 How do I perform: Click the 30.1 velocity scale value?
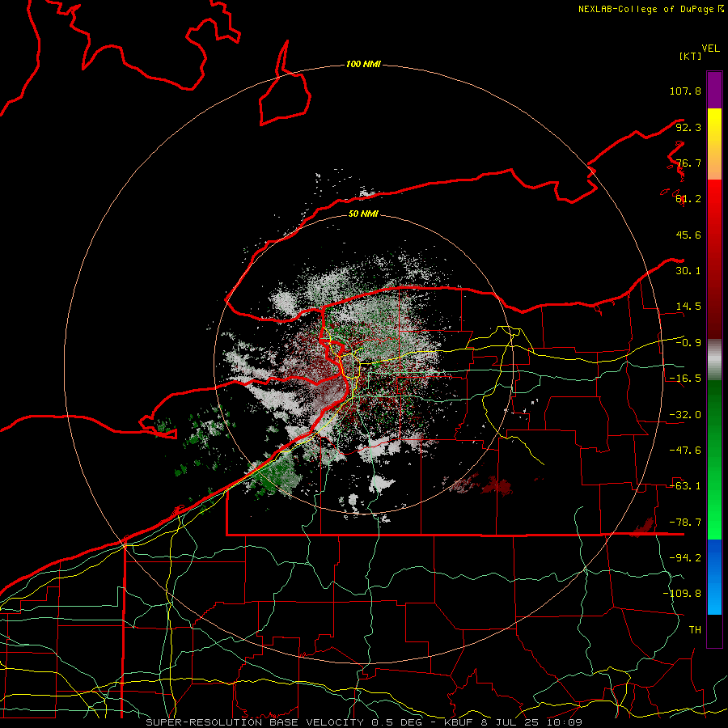688,271
